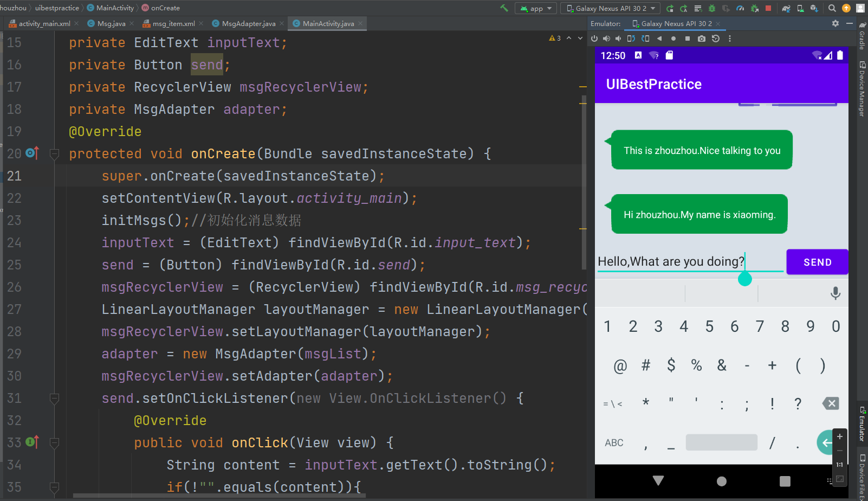Viewport: 868px width, 501px height.
Task: Click Attach Debugger to Android Process icon
Action: point(754,8)
